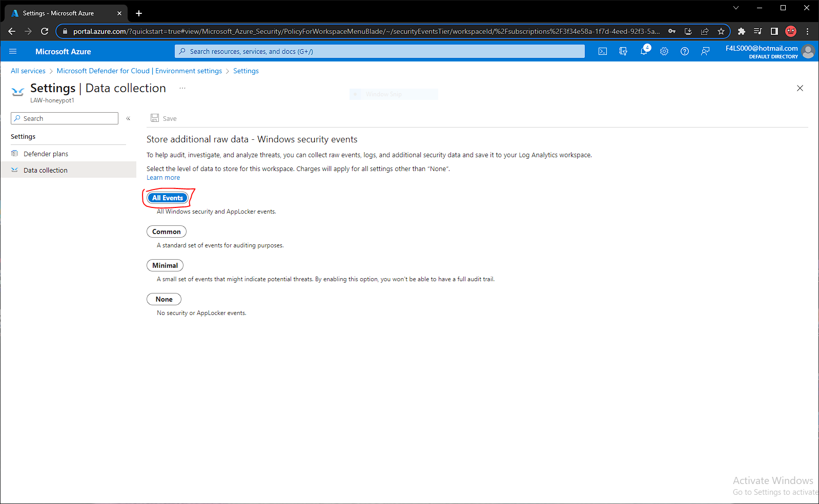This screenshot has width=819, height=504.
Task: Focus the settings menu Search box
Action: [65, 118]
